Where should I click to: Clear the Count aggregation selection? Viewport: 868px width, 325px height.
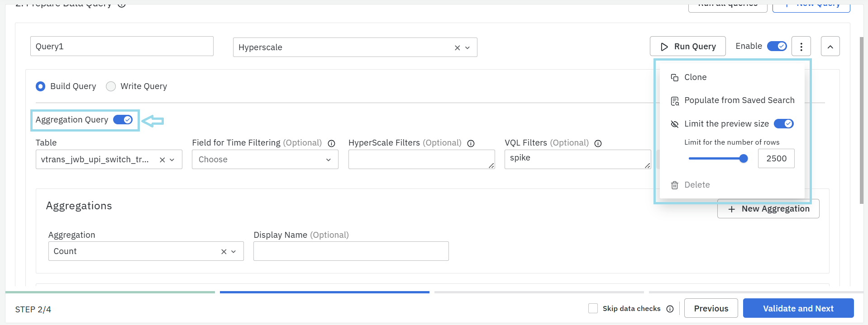224,252
